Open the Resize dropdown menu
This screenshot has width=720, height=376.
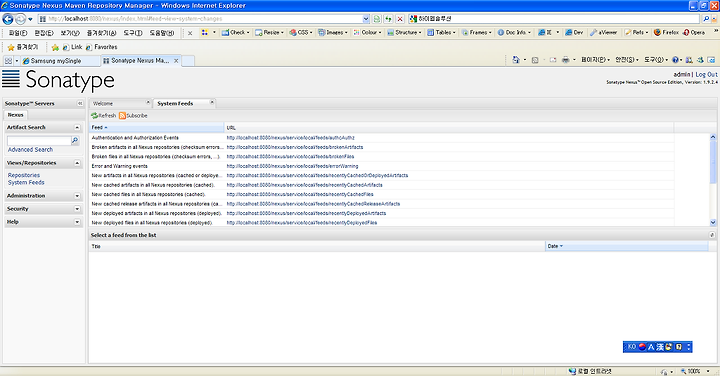tap(270, 33)
